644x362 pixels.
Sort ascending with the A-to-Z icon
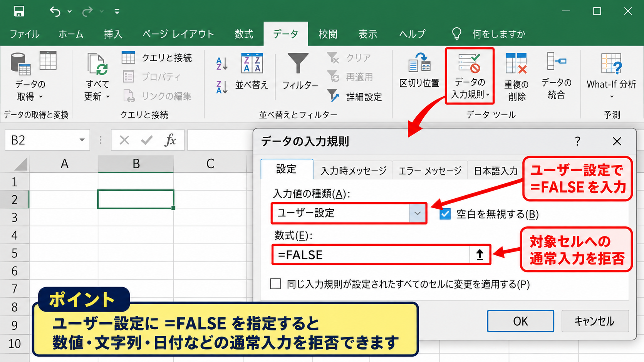pos(222,64)
